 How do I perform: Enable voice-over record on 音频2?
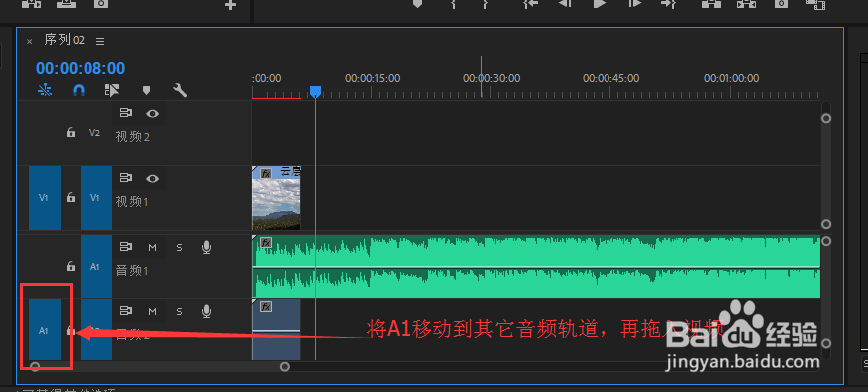206,311
